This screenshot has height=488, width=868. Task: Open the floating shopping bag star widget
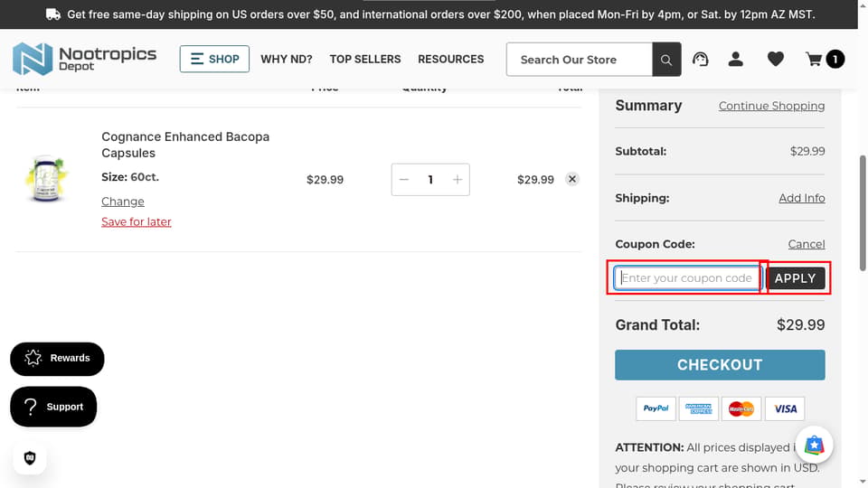(815, 445)
